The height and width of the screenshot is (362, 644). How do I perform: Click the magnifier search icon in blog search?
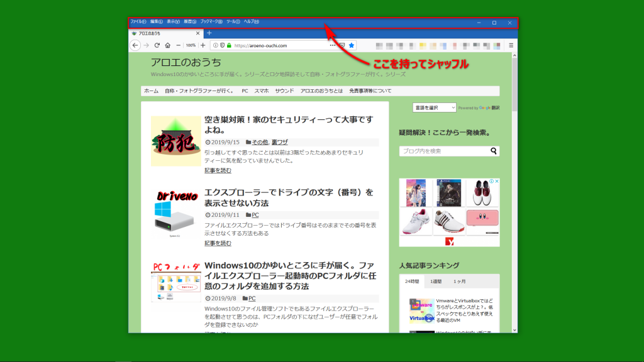pos(494,151)
